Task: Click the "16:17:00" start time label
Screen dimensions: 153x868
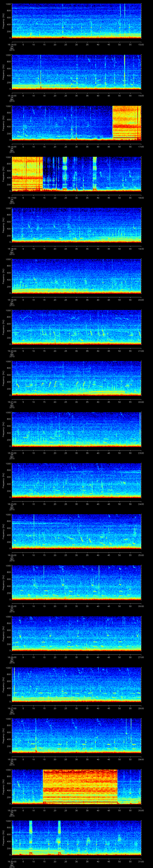Action: coord(12,198)
